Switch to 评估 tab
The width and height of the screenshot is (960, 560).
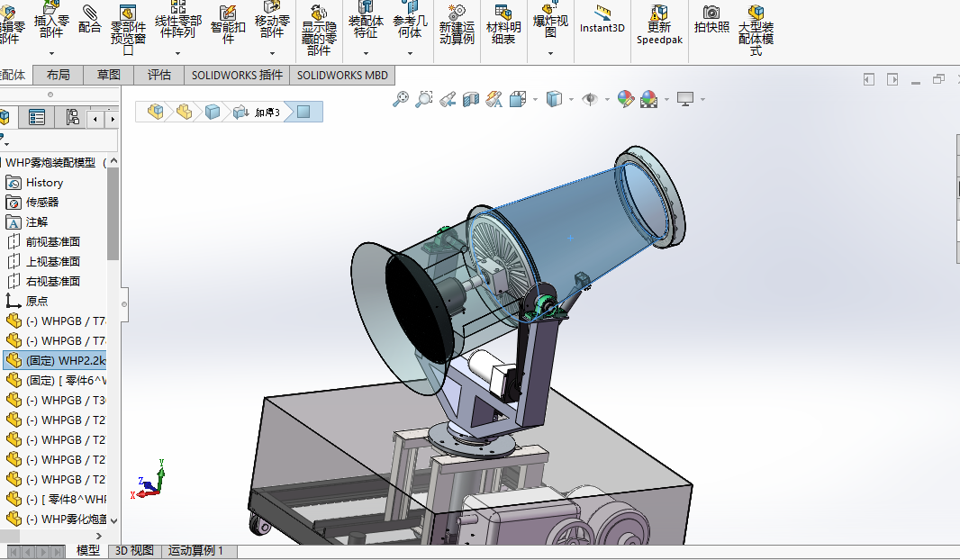pos(158,75)
